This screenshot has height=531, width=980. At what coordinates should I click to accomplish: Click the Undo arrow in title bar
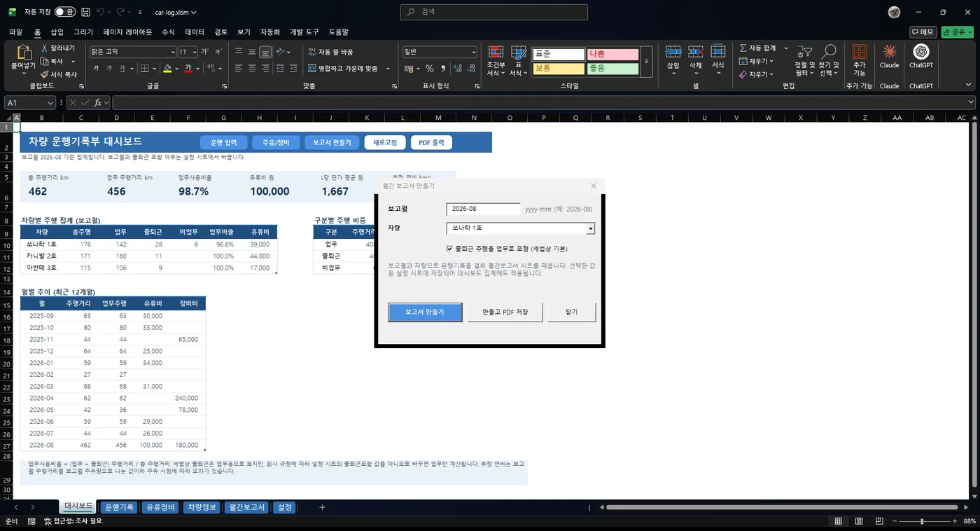click(x=101, y=12)
